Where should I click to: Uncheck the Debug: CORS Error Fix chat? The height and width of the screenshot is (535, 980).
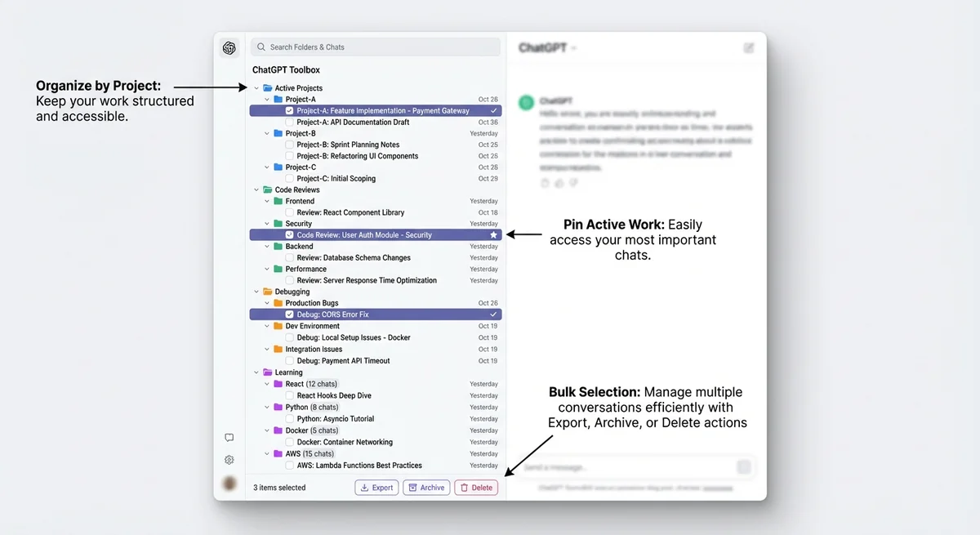point(289,314)
